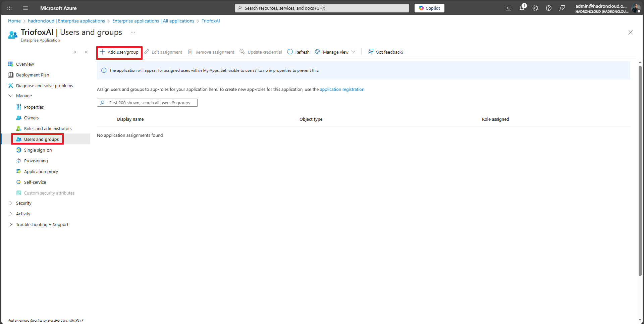Open the top-bar Feedback icon
Image resolution: width=644 pixels, height=324 pixels.
click(x=562, y=8)
